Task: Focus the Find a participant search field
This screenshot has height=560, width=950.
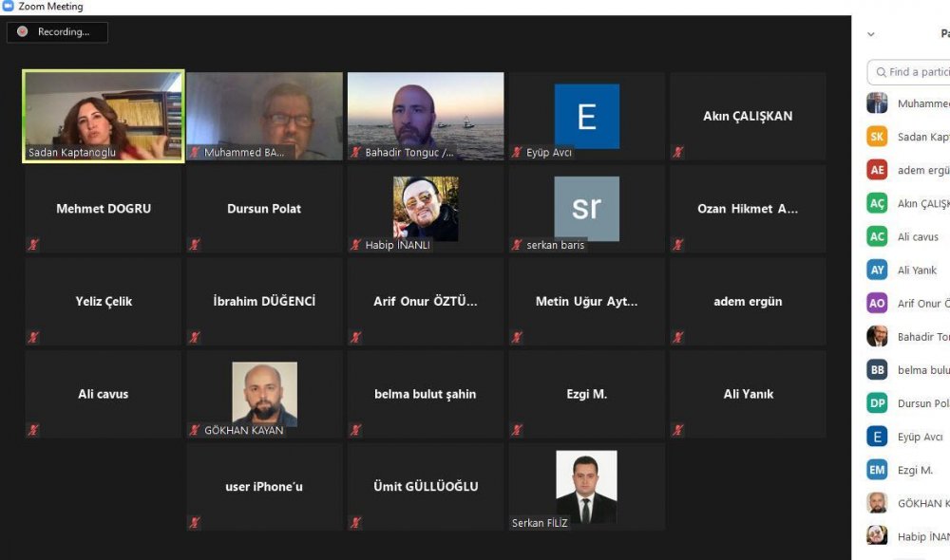Action: (918, 72)
